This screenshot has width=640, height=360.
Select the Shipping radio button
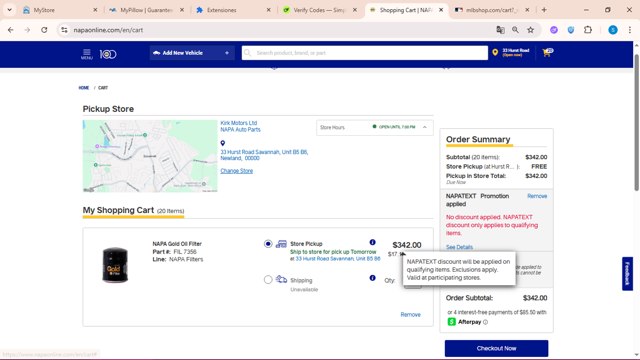pyautogui.click(x=268, y=280)
